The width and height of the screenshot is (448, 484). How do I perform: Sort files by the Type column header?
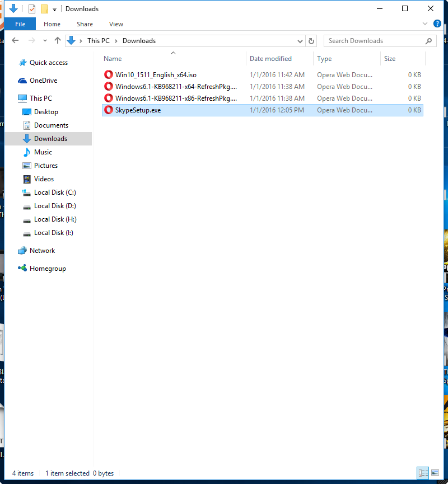[347, 59]
